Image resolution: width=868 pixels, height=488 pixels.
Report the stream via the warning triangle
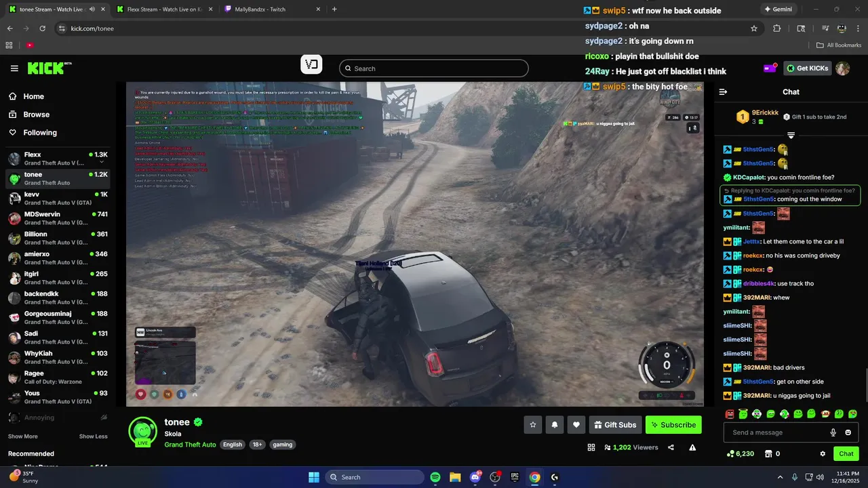(x=692, y=447)
